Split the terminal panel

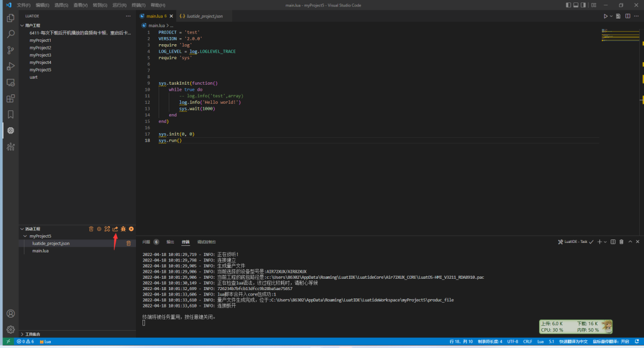tap(613, 242)
